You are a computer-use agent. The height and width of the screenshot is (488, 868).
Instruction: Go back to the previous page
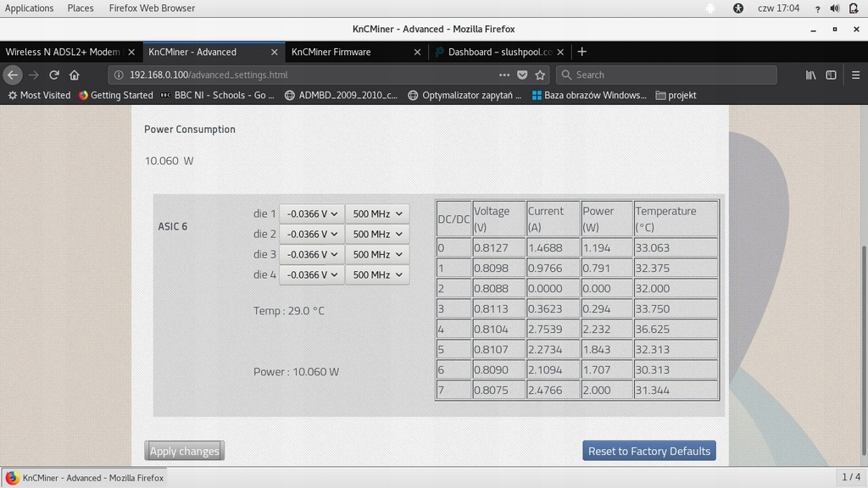pos(13,75)
